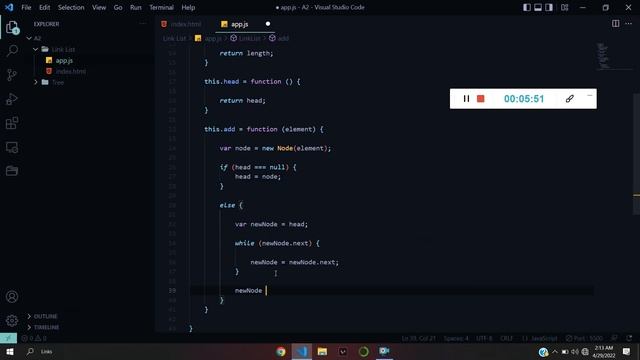Open Google Chrome from the taskbar
This screenshot has width=640, height=360.
[281, 351]
